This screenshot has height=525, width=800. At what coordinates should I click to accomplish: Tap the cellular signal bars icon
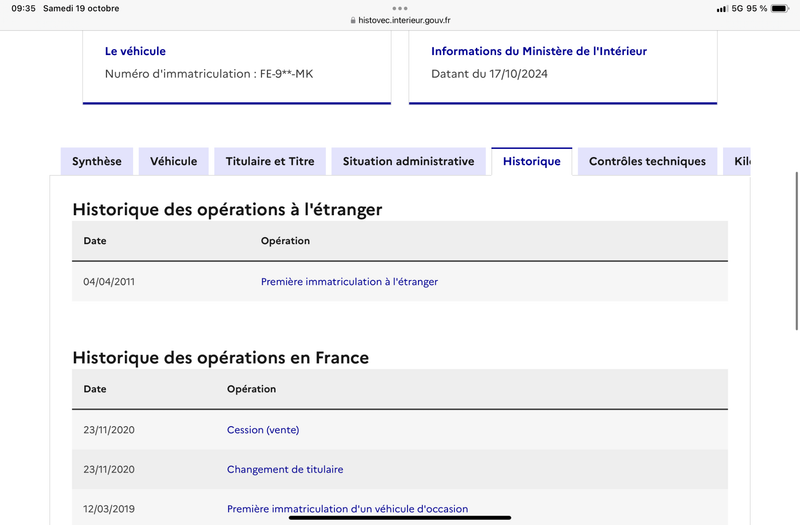pyautogui.click(x=722, y=9)
